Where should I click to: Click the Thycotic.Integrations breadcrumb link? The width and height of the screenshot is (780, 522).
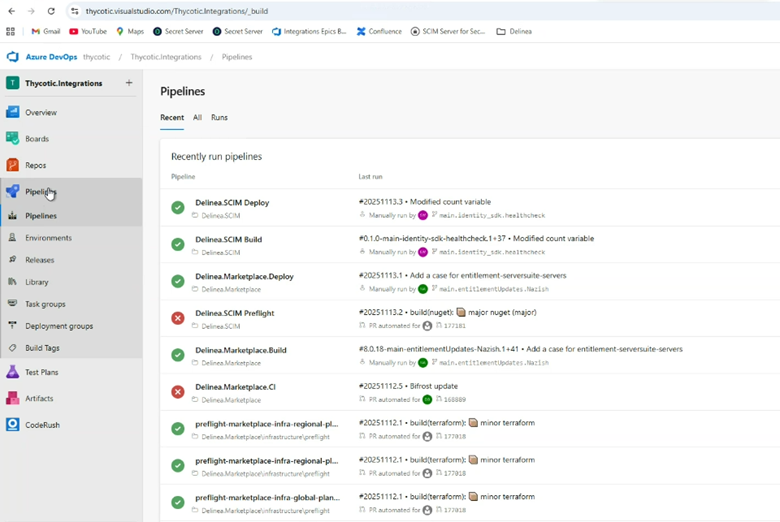pyautogui.click(x=165, y=57)
